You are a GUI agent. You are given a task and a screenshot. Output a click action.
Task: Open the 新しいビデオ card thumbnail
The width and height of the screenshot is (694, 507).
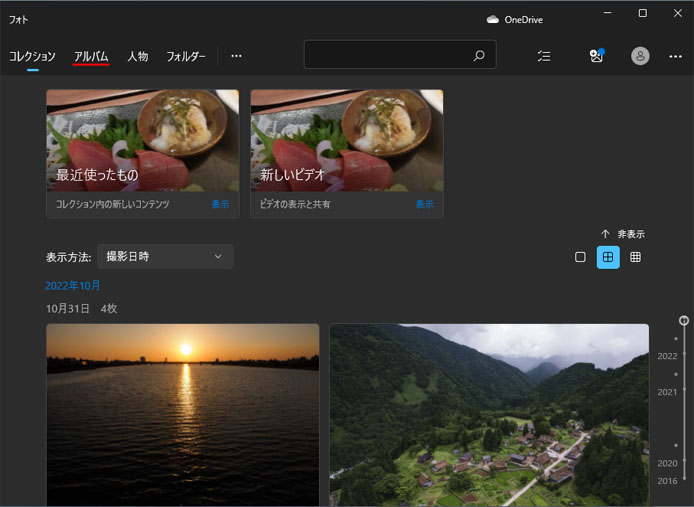[347, 140]
